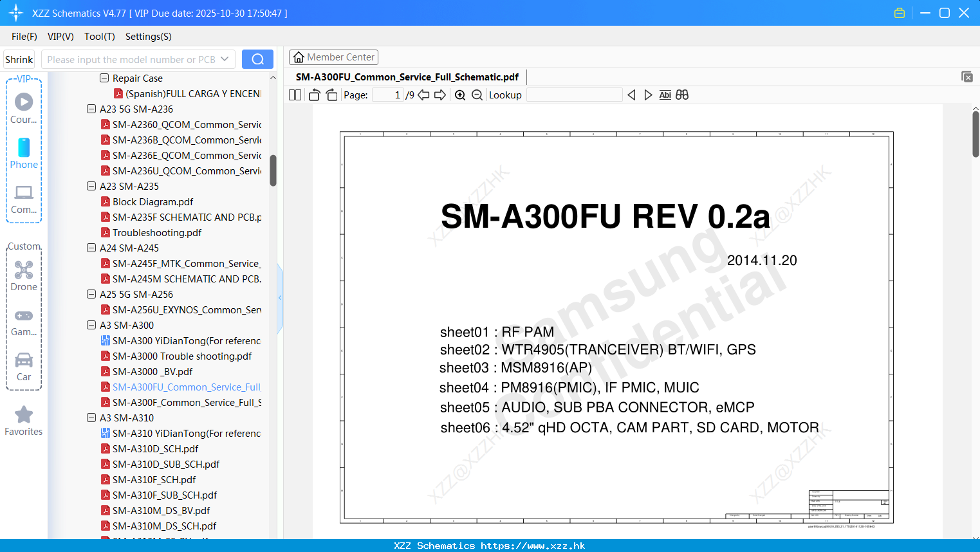
Task: Click the model number search box
Action: click(131, 59)
